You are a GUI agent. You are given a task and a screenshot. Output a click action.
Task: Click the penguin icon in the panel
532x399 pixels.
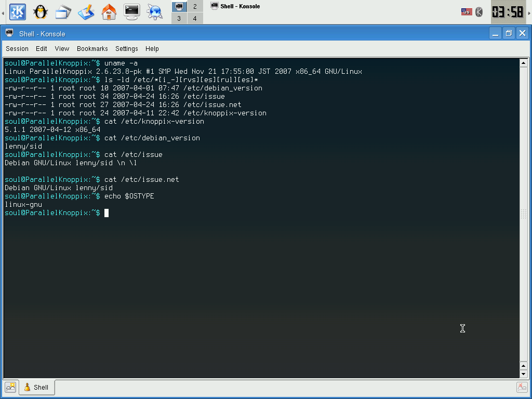pyautogui.click(x=41, y=12)
